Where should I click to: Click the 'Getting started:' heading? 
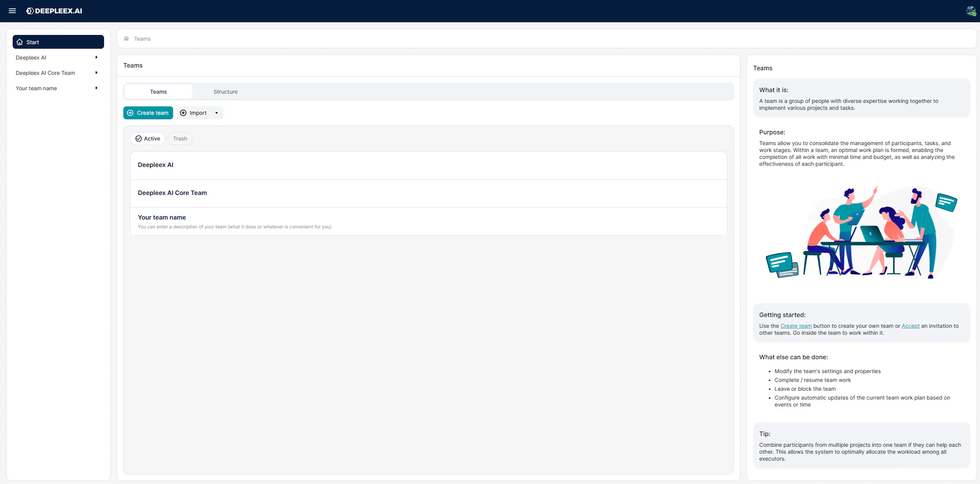pyautogui.click(x=782, y=315)
